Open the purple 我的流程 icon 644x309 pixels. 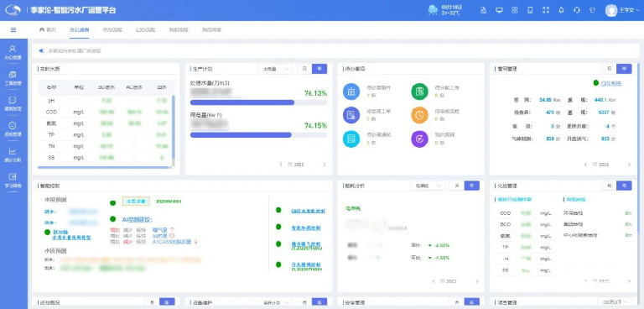419,139
